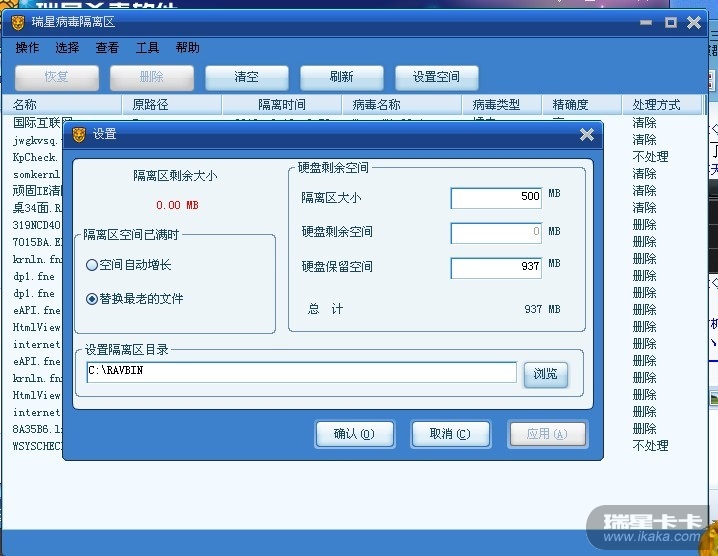
Task: Sort by 隔离时间 column header
Action: 282,105
